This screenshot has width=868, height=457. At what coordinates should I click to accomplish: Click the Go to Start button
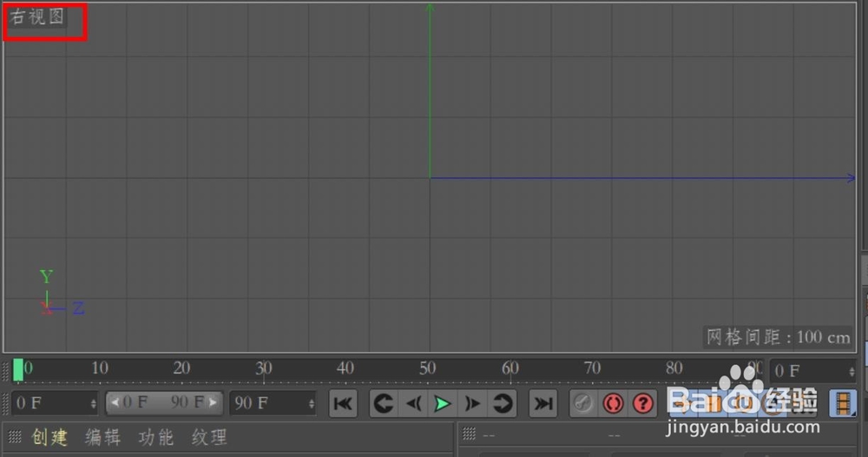[x=343, y=403]
